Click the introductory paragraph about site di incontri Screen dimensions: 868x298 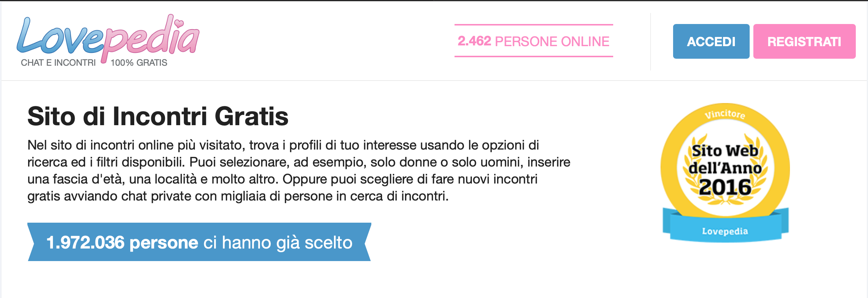[299, 171]
